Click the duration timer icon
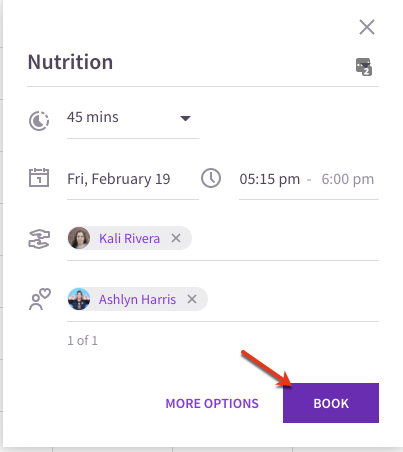403x452 pixels. [39, 121]
